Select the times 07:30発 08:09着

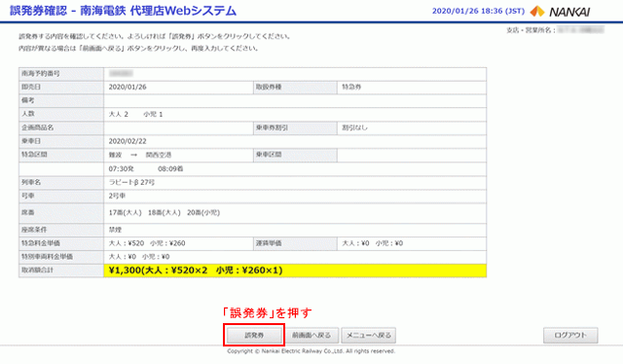click(146, 169)
